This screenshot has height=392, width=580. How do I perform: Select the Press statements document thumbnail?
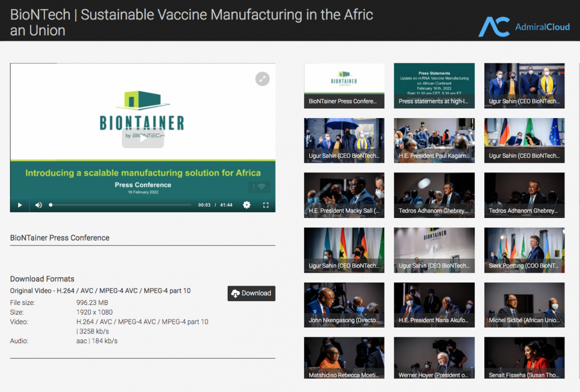click(434, 86)
